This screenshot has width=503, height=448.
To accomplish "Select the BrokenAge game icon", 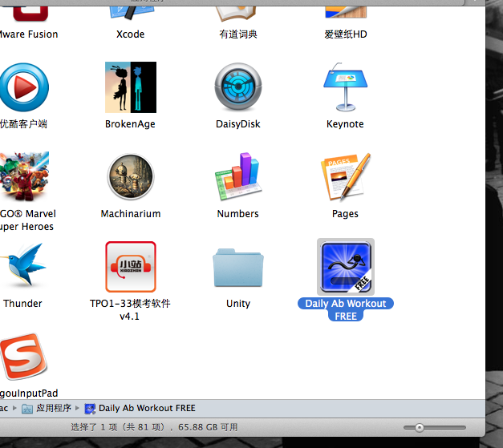I will [131, 87].
